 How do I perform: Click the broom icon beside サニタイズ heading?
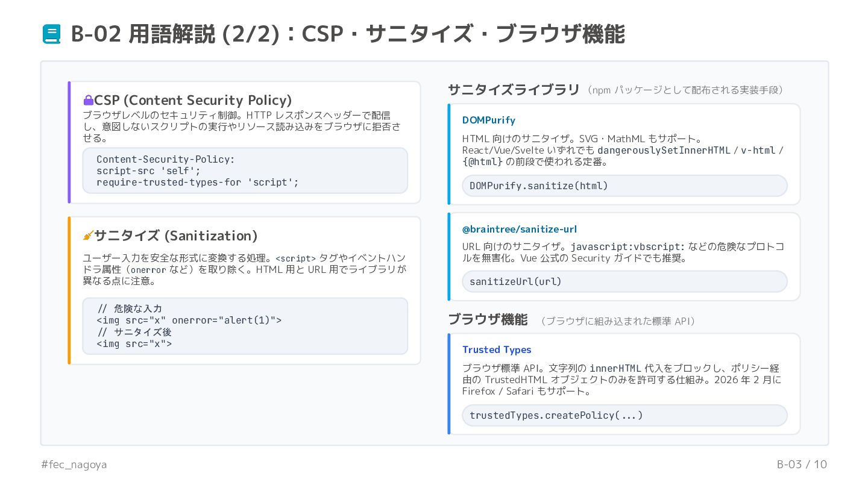click(x=88, y=236)
